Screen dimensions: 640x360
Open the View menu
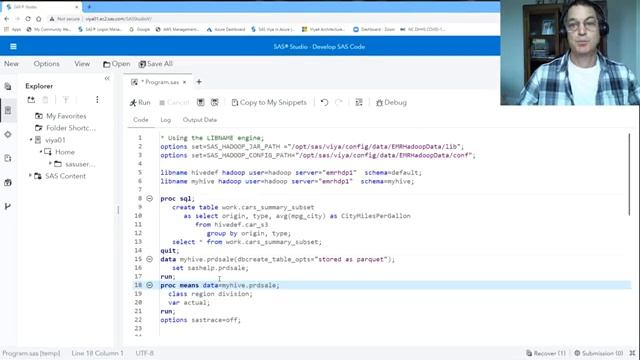82,64
